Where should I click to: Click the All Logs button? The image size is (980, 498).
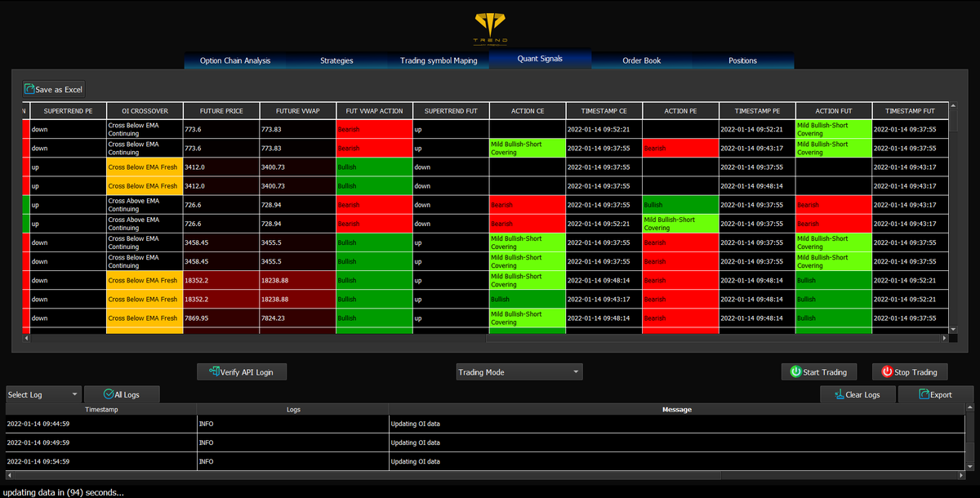[x=122, y=394]
